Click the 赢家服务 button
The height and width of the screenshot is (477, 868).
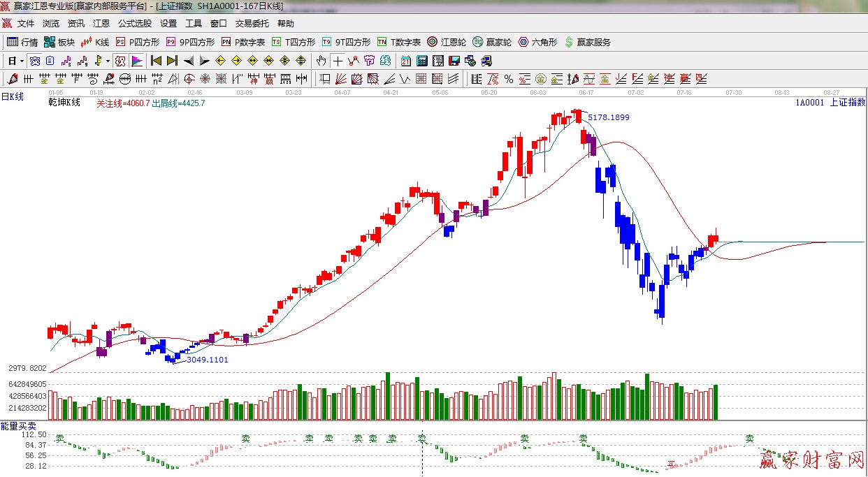(x=587, y=42)
